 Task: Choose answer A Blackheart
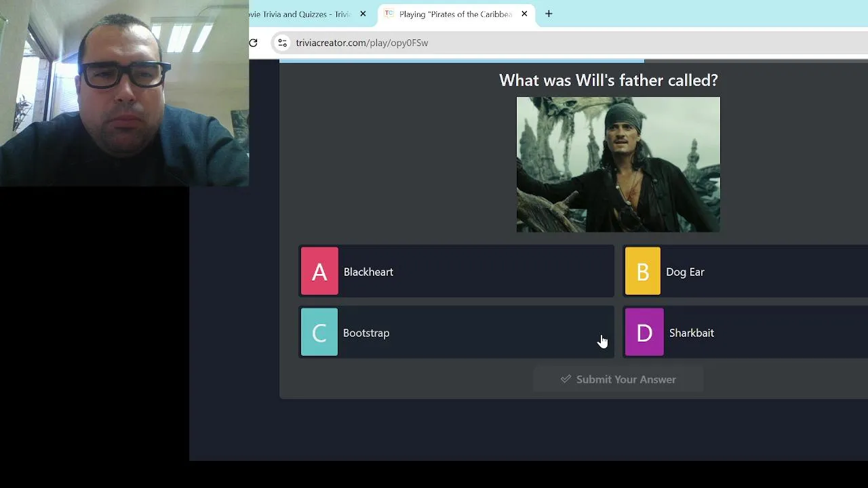coord(456,271)
